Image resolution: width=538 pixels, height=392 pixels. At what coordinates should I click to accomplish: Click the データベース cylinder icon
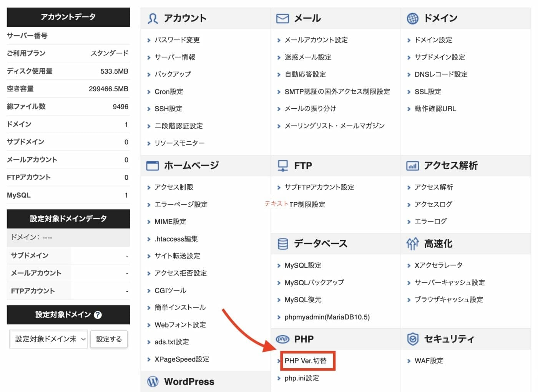coord(283,243)
